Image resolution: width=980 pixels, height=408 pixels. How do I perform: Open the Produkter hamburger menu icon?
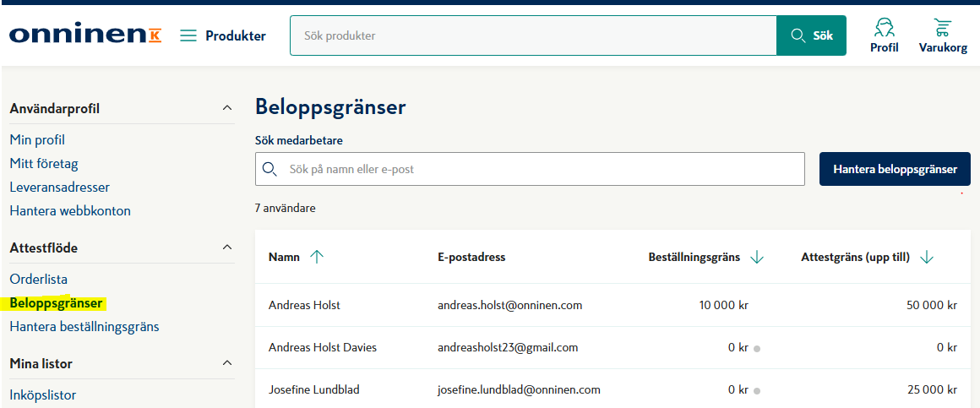pyautogui.click(x=188, y=35)
